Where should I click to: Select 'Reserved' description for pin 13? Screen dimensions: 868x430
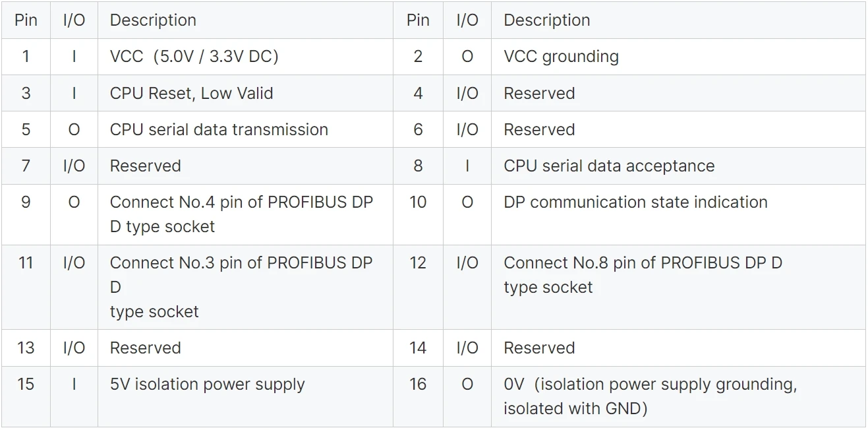click(x=145, y=348)
